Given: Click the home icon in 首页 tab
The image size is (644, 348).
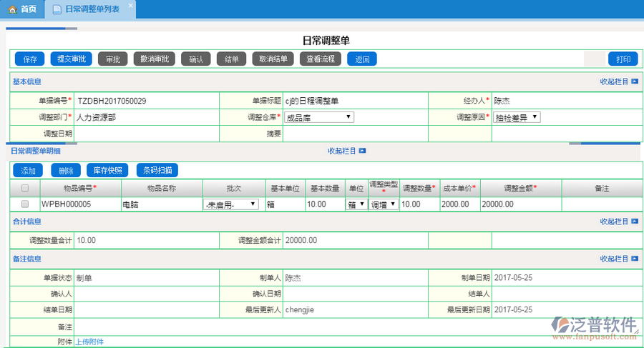Looking at the screenshot, I should click(x=12, y=10).
